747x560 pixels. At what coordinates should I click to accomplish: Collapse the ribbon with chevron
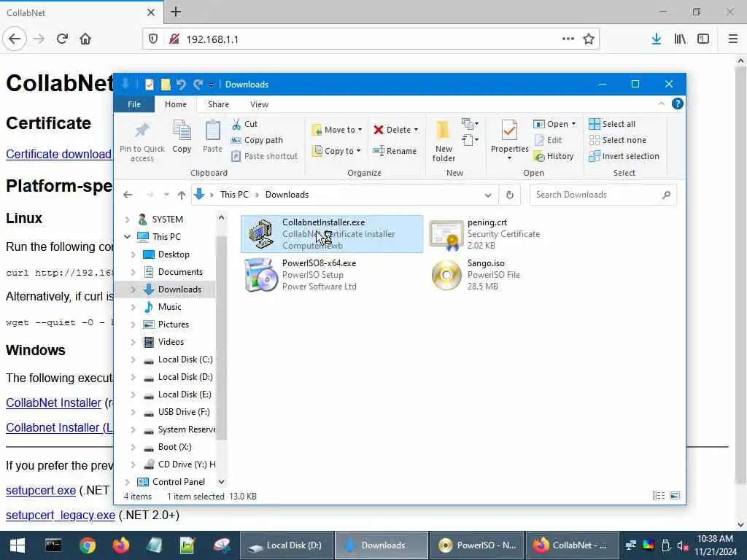click(x=661, y=104)
